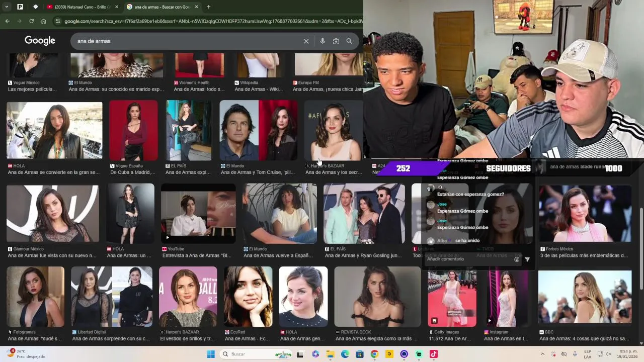Open '3 de las películas más emblemáticas d...' link
The height and width of the screenshot is (362, 644).
584,255
